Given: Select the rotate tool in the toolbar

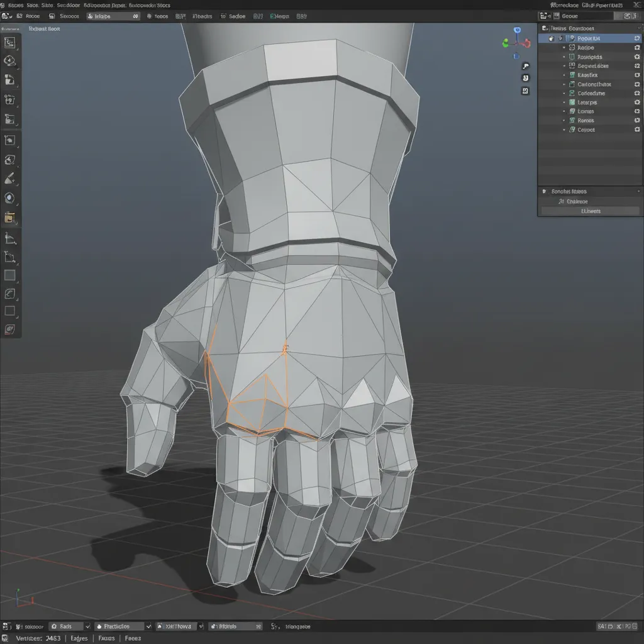Looking at the screenshot, I should [10, 99].
